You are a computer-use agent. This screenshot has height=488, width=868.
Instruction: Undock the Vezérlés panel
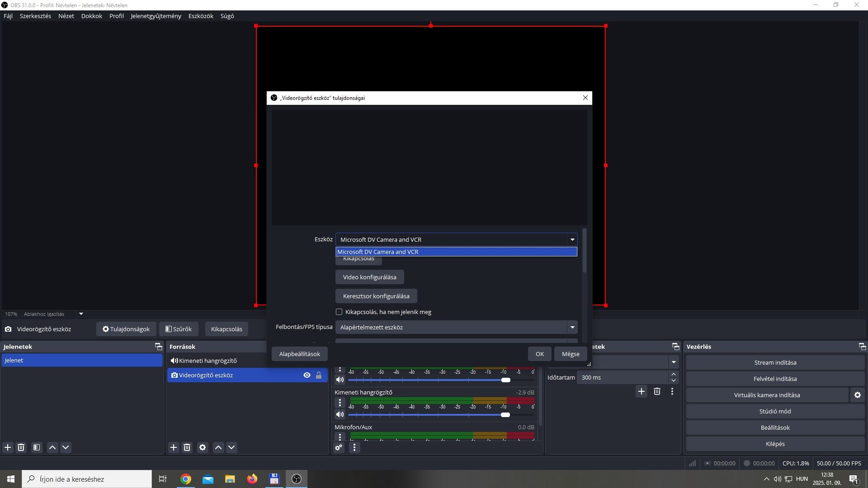862,347
